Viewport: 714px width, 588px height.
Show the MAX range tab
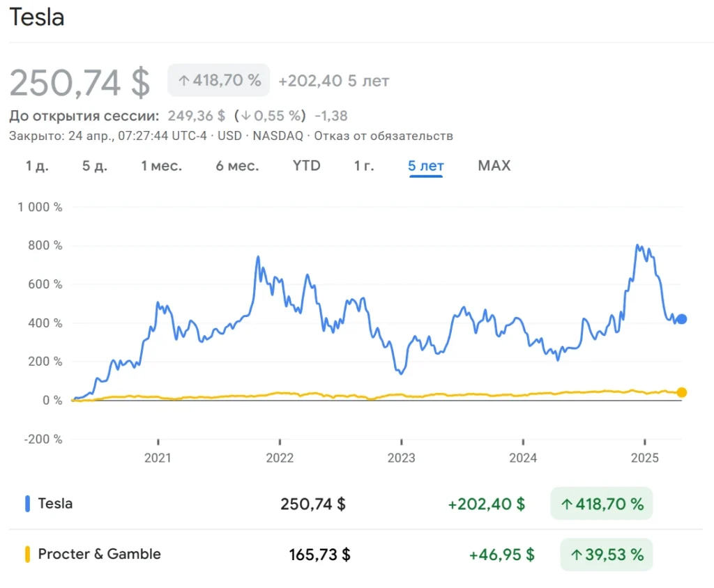click(494, 165)
